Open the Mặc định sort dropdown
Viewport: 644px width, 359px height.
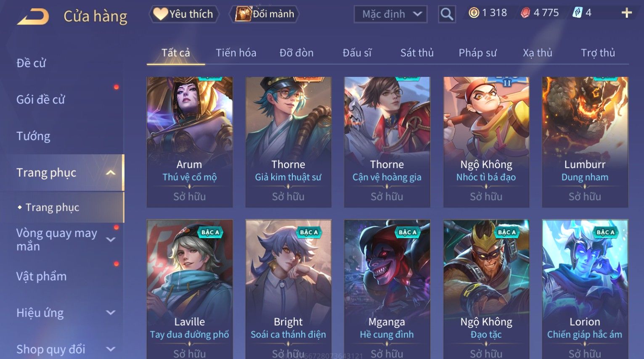click(x=390, y=14)
